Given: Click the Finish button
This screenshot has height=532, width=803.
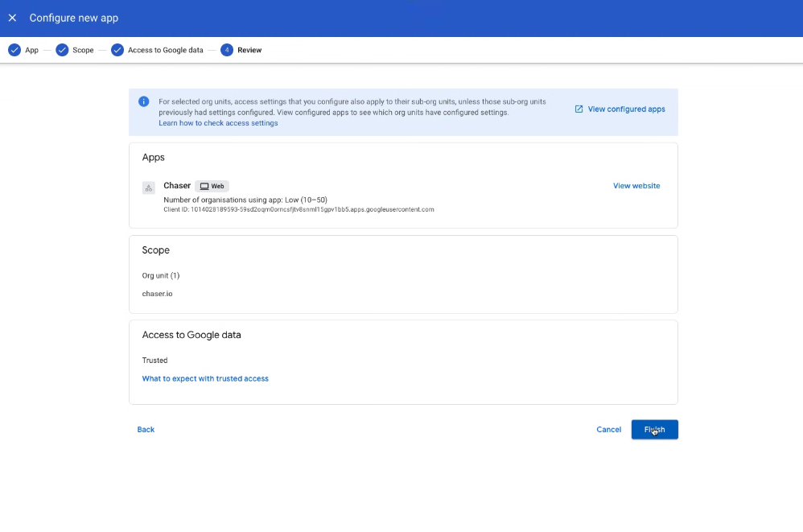Looking at the screenshot, I should coord(654,429).
